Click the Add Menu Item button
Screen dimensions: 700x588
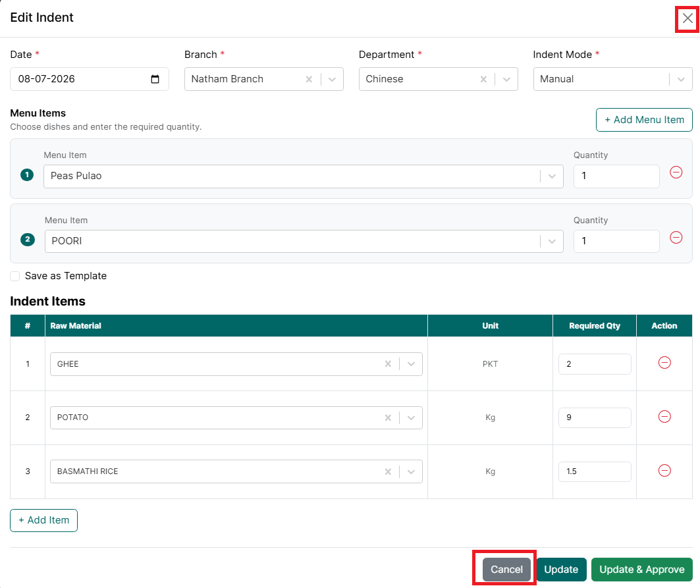[x=644, y=120]
